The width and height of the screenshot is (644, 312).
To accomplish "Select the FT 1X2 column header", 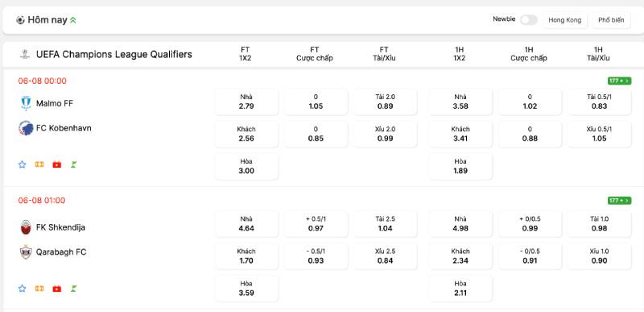I will click(x=246, y=54).
